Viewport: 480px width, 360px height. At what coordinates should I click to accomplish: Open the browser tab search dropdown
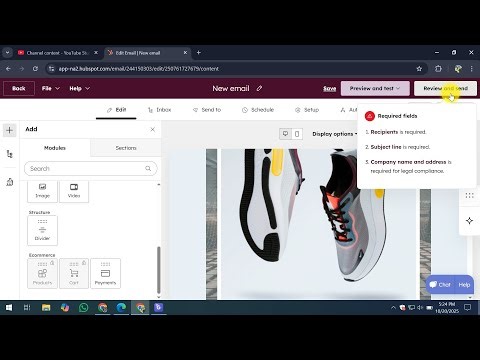click(7, 53)
